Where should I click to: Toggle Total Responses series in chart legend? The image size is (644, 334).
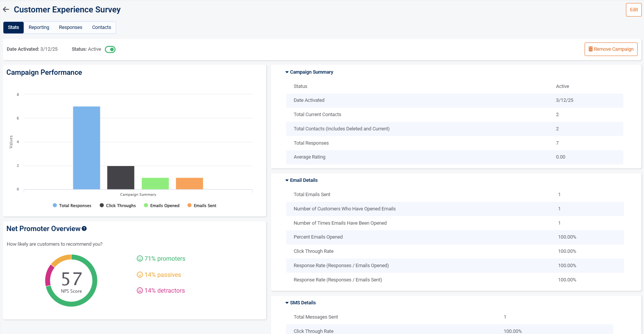point(72,206)
